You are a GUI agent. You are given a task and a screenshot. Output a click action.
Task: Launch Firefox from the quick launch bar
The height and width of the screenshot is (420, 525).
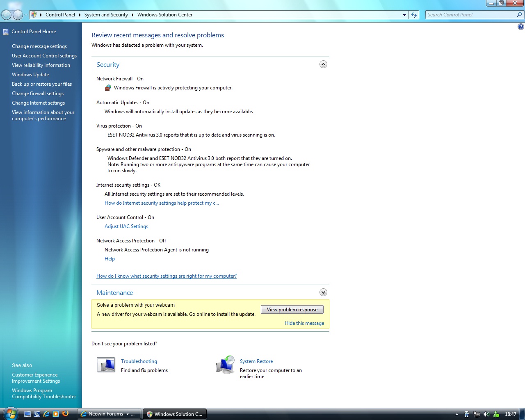pos(65,414)
